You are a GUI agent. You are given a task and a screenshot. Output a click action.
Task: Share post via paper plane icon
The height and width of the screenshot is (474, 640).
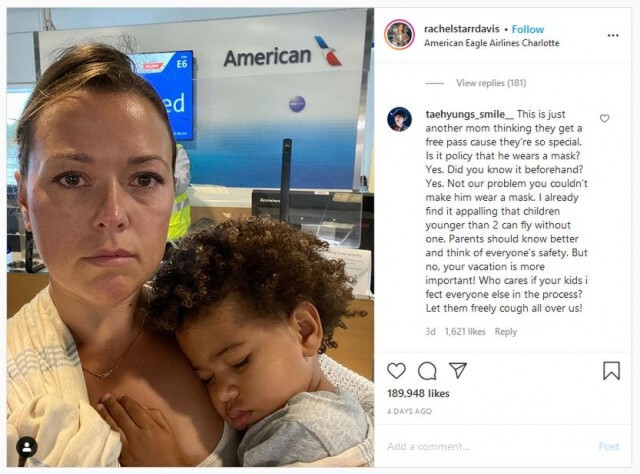(x=458, y=370)
